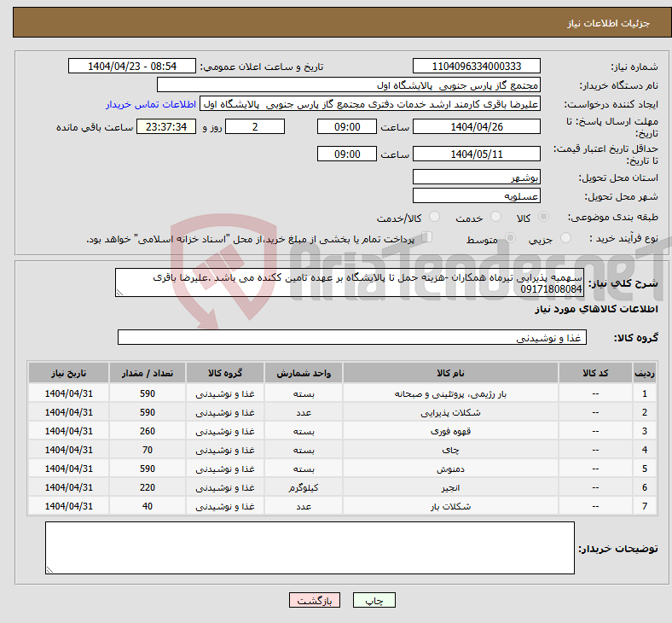Click the واحد شمارش column header
Image resolution: width=672 pixels, height=623 pixels.
304,373
